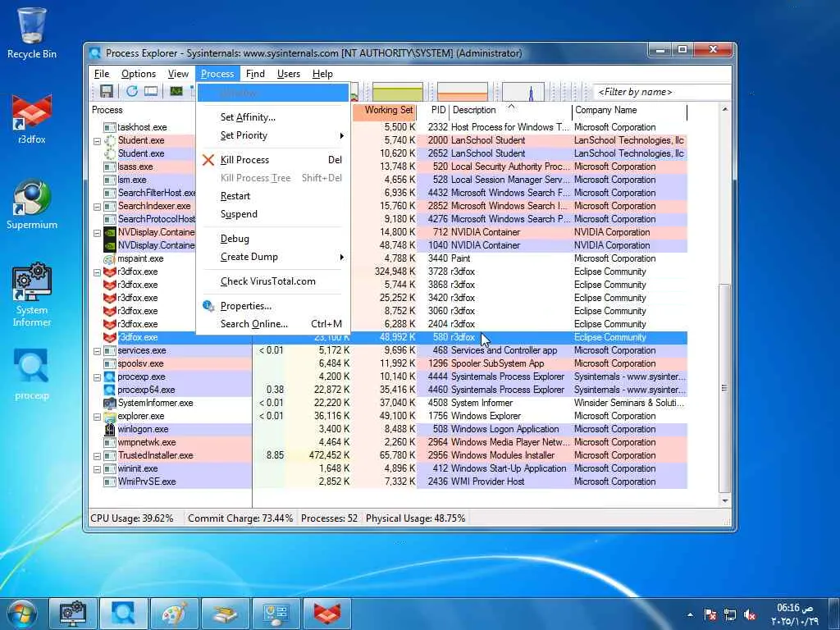Choose Suspend in the Process menu

click(x=273, y=214)
